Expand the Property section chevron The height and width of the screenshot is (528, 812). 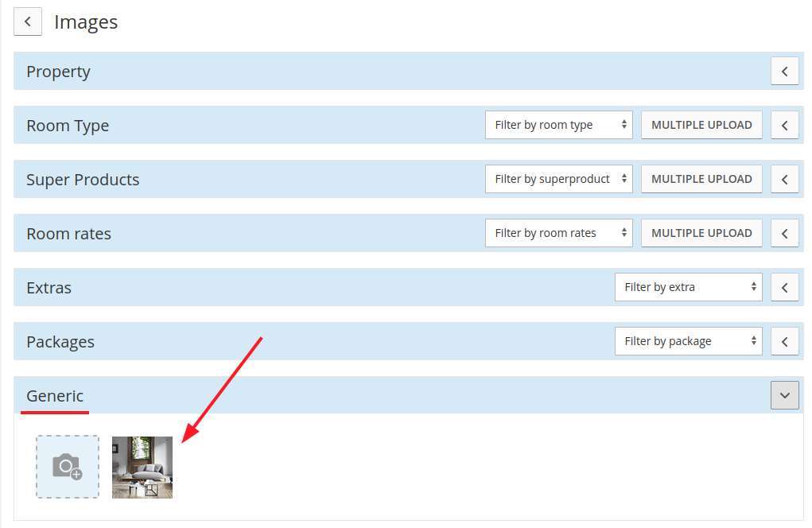pos(784,72)
